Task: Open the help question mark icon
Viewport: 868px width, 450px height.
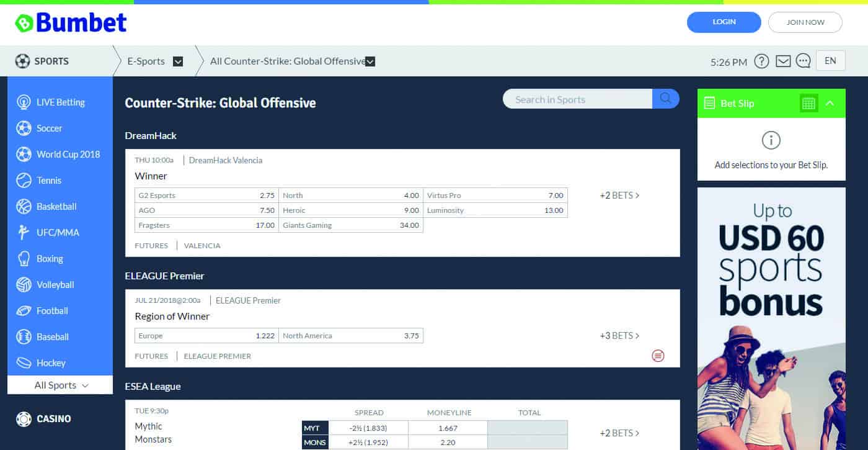Action: [761, 61]
